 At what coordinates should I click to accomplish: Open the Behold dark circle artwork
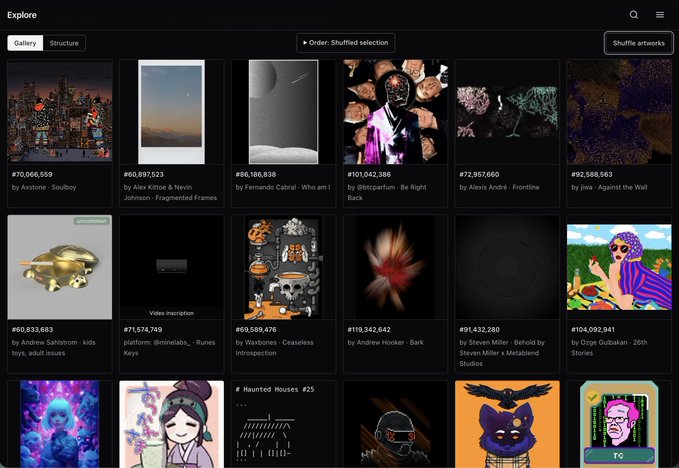[x=507, y=267]
